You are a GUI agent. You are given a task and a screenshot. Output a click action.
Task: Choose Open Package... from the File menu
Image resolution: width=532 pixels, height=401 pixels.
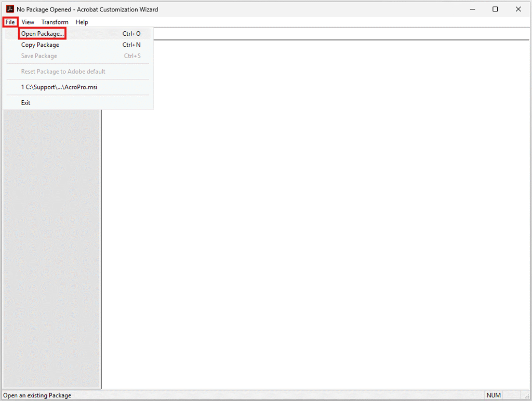43,34
